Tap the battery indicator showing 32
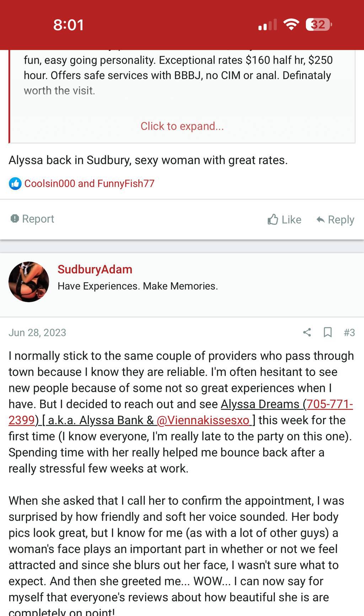 click(318, 25)
